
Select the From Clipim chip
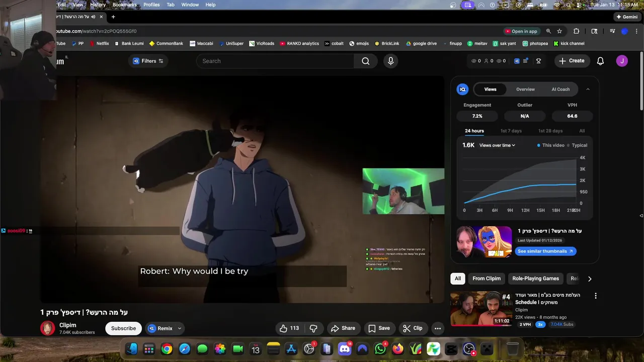click(487, 279)
